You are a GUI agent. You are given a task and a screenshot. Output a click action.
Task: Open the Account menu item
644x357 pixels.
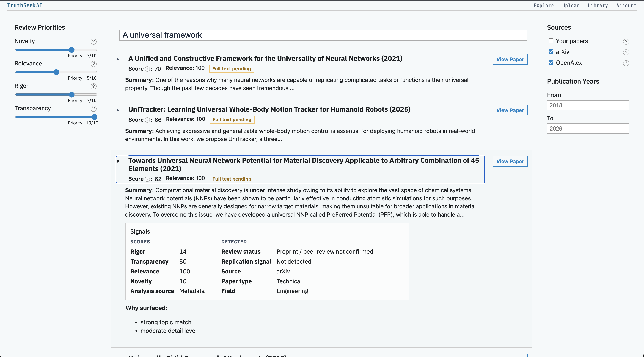626,6
